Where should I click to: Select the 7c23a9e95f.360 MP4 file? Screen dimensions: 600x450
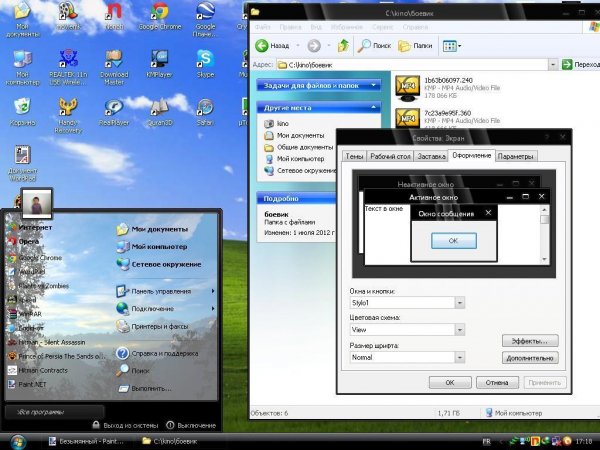[448, 118]
